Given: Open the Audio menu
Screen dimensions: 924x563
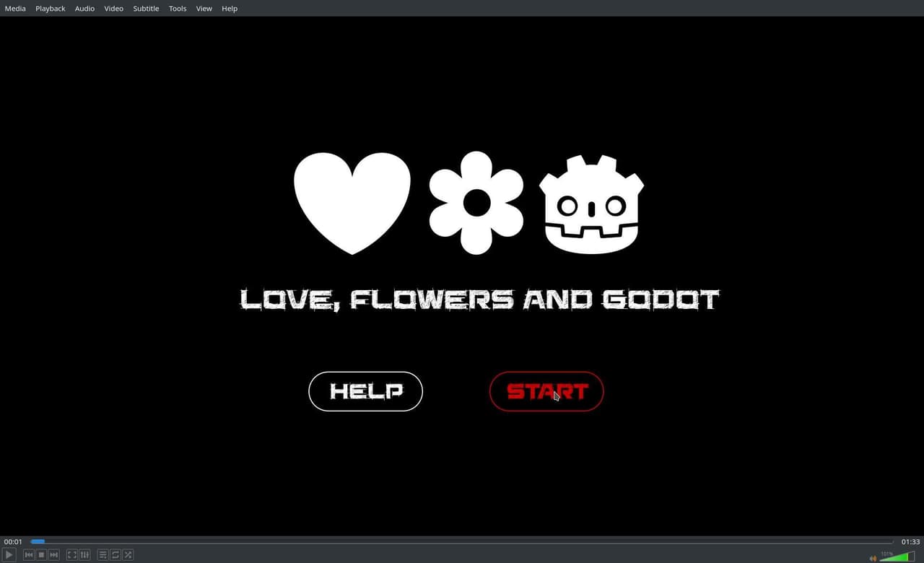Looking at the screenshot, I should click(84, 9).
